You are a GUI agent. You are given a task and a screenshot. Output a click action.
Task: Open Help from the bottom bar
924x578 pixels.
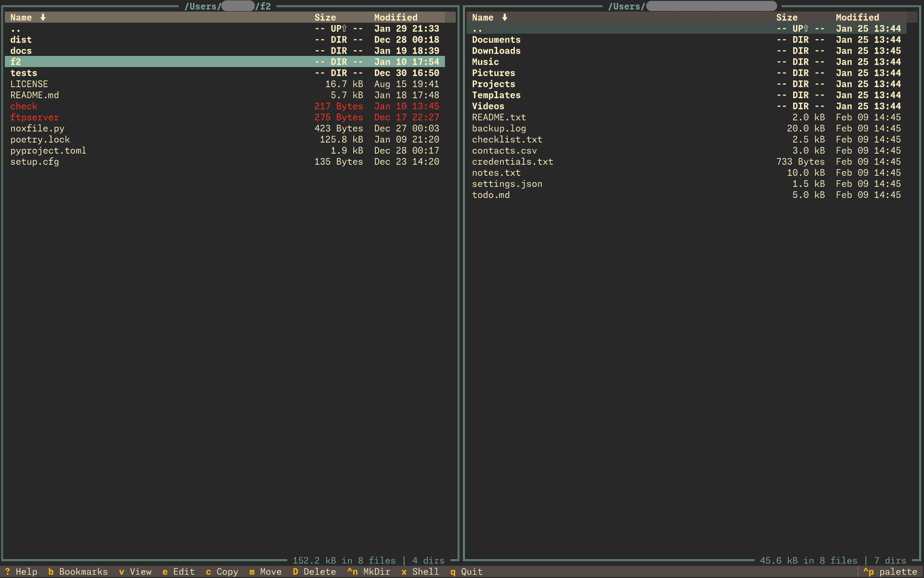coord(21,572)
